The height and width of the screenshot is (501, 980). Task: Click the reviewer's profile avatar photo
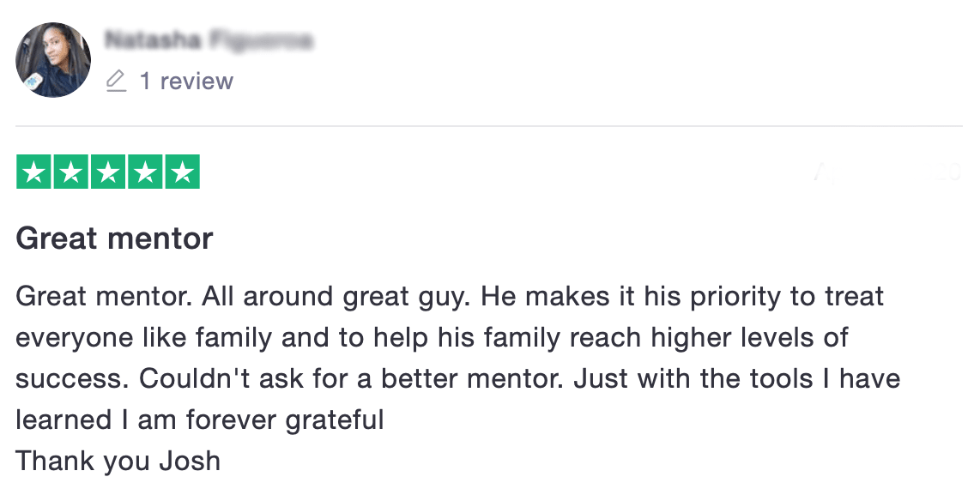coord(53,60)
